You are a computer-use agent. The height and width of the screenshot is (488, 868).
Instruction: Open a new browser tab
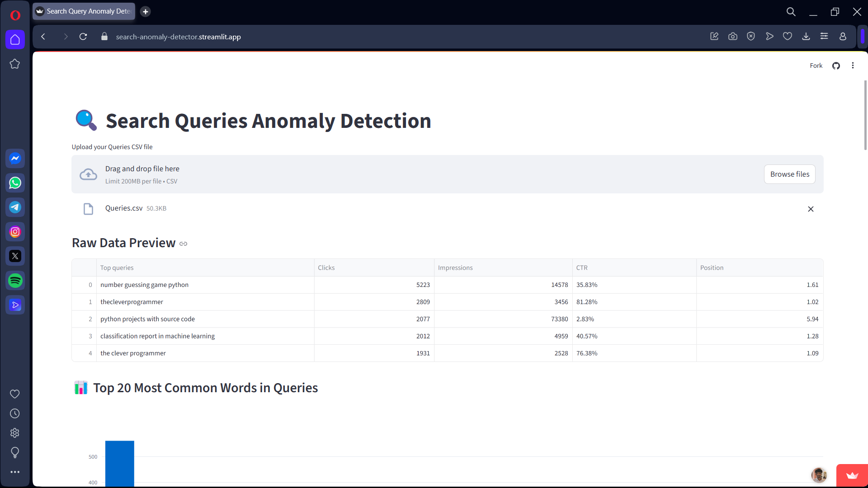(146, 12)
